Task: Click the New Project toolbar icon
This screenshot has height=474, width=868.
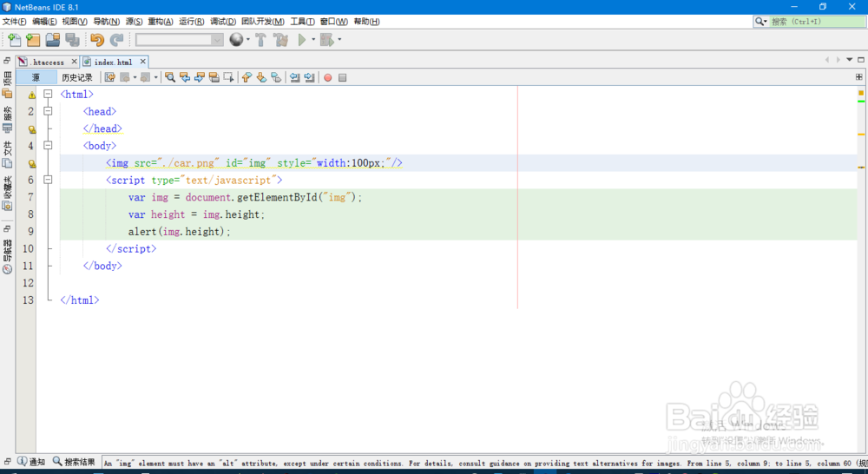Action: [x=33, y=40]
